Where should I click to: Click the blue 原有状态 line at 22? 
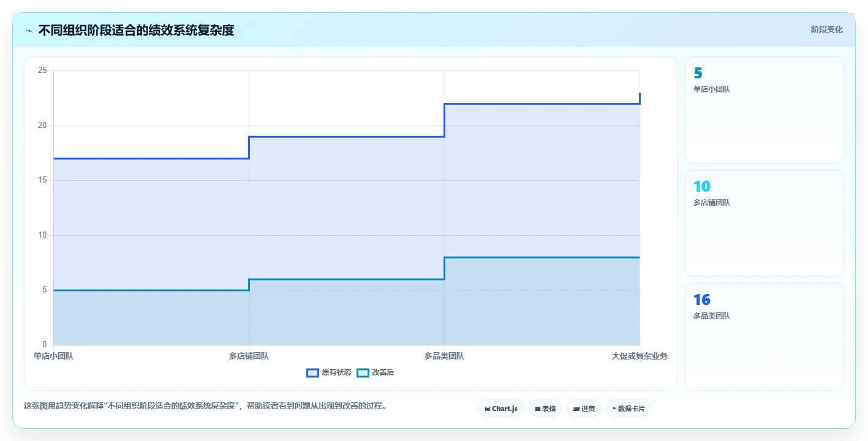coord(542,104)
